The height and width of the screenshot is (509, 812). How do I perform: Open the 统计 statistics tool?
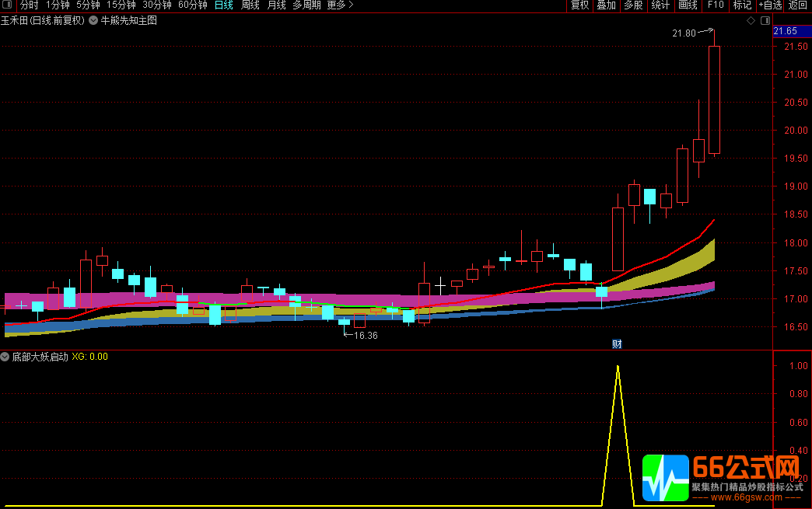[660, 5]
